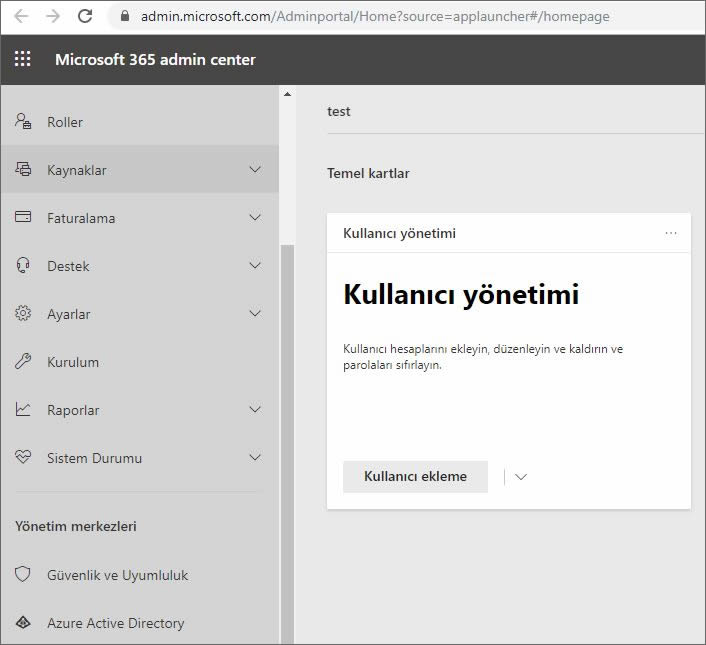Click the sidebar scrollbar thumb

pyautogui.click(x=287, y=443)
